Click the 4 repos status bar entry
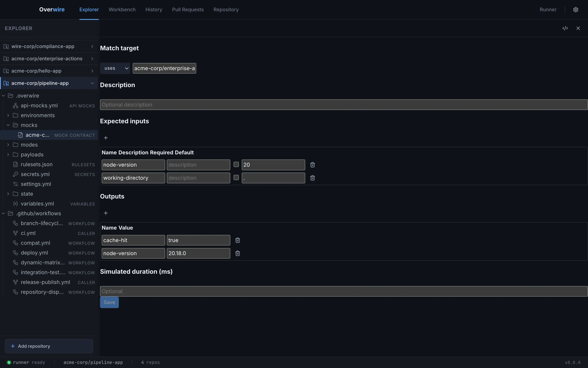588x368 pixels. (150, 362)
